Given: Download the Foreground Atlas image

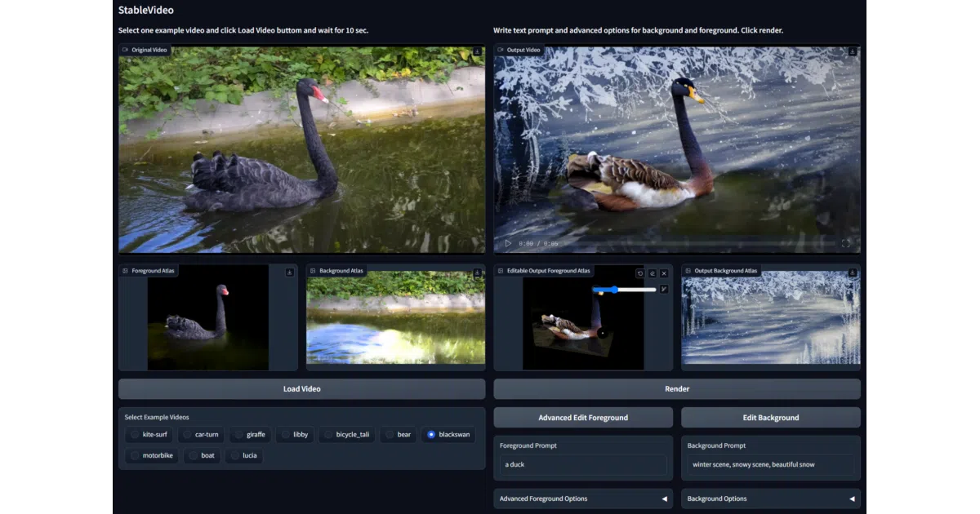Looking at the screenshot, I should pos(289,273).
